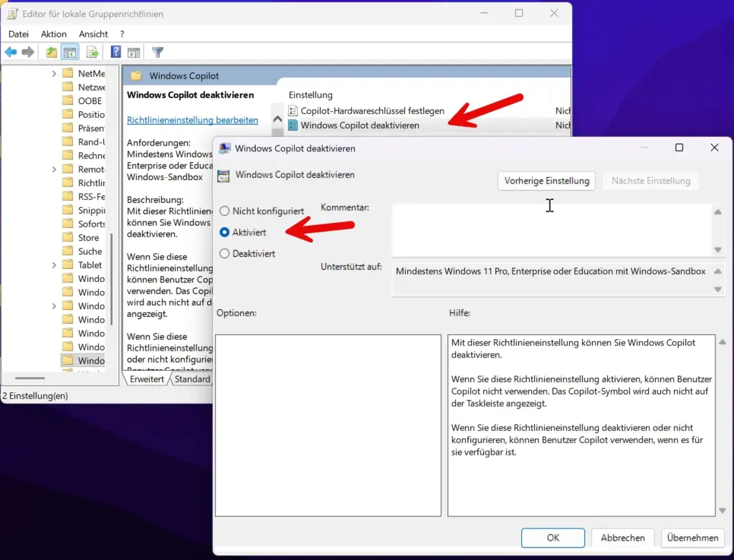Click the Übernehmen button

[692, 538]
